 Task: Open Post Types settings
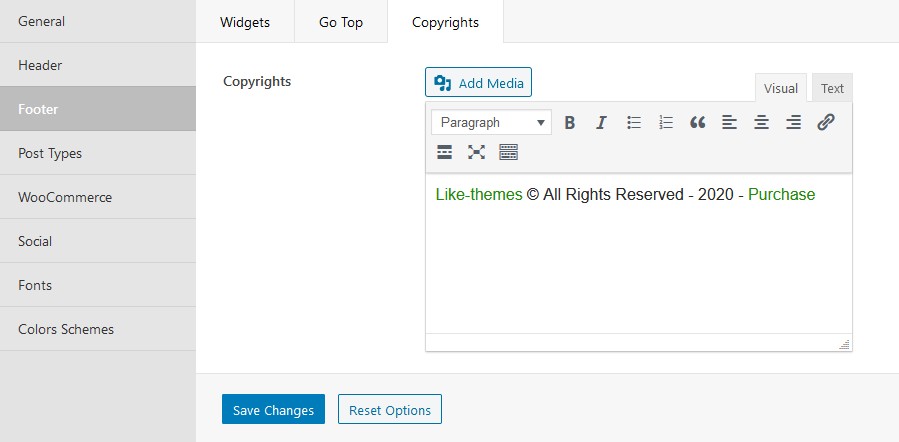97,153
